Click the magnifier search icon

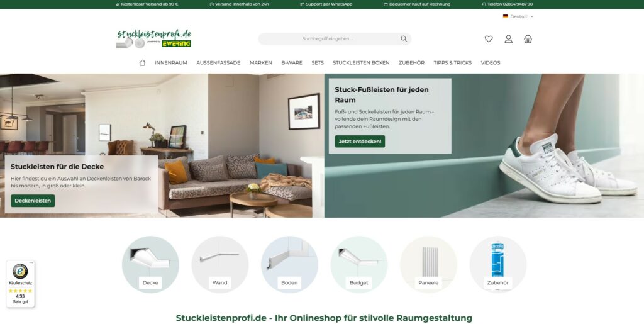(404, 38)
